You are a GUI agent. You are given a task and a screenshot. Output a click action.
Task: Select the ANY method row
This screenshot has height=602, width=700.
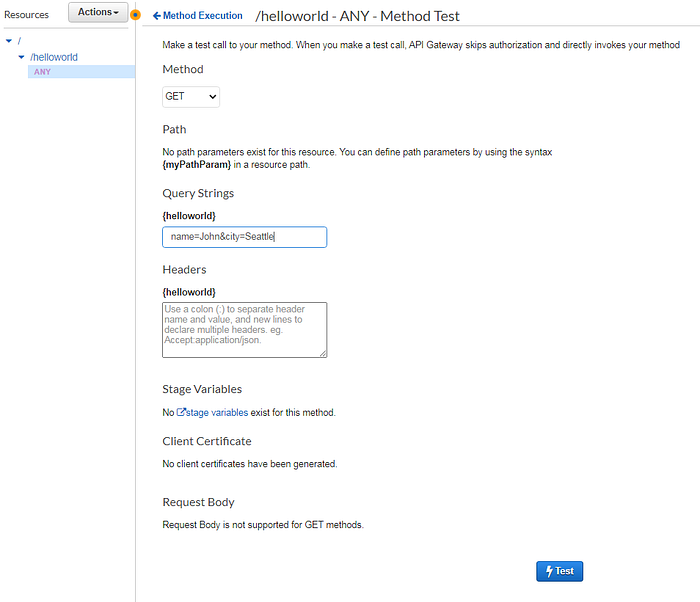[81, 71]
